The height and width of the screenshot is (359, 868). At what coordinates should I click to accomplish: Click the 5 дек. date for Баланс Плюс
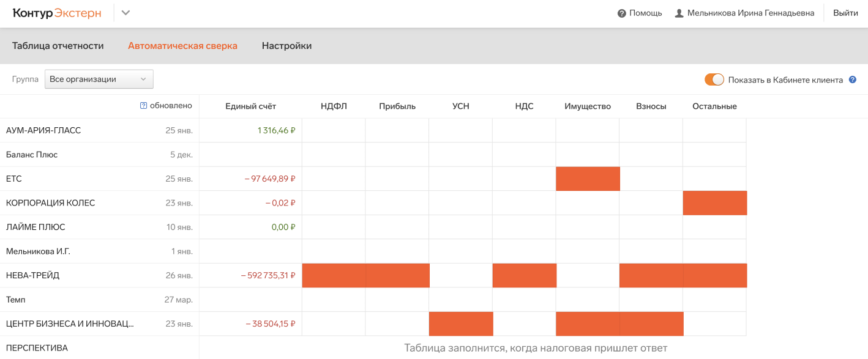(x=181, y=155)
